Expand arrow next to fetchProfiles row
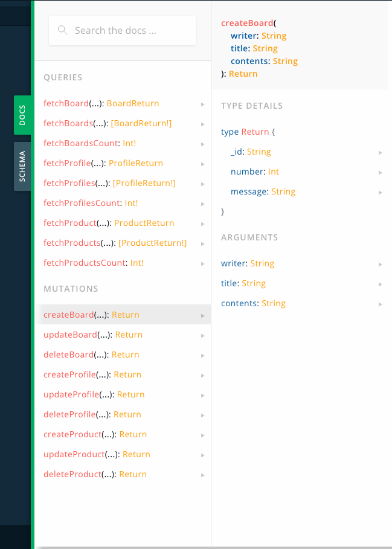 pyautogui.click(x=203, y=184)
